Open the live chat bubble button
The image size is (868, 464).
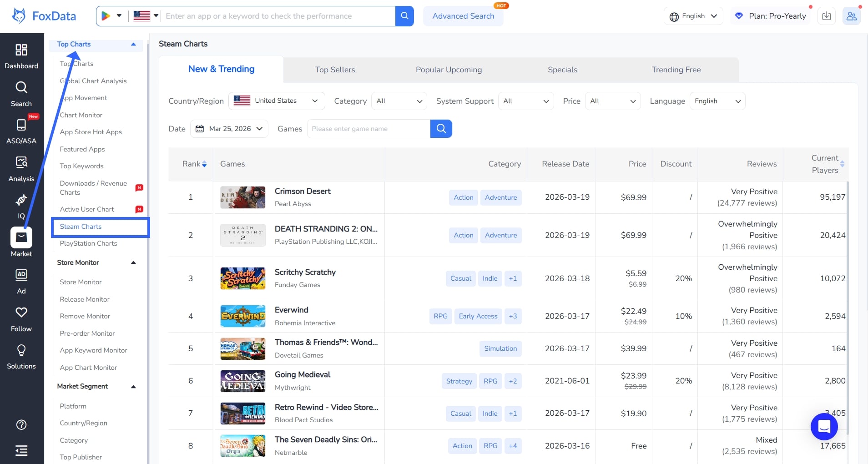pos(824,426)
